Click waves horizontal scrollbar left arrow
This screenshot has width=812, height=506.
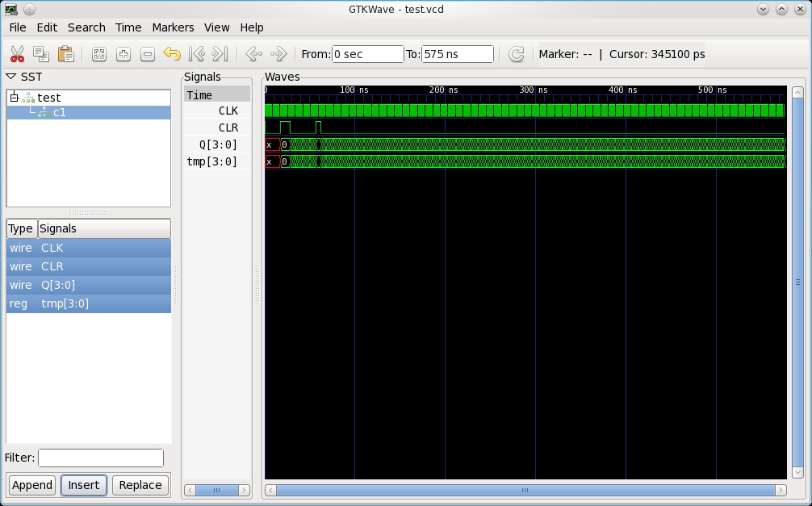coord(270,490)
